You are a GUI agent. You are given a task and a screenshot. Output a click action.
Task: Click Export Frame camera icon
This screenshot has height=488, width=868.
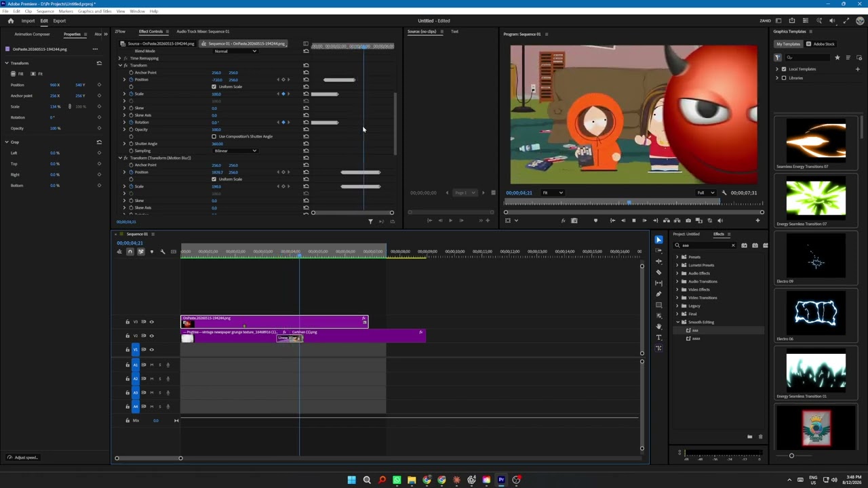[688, 220]
